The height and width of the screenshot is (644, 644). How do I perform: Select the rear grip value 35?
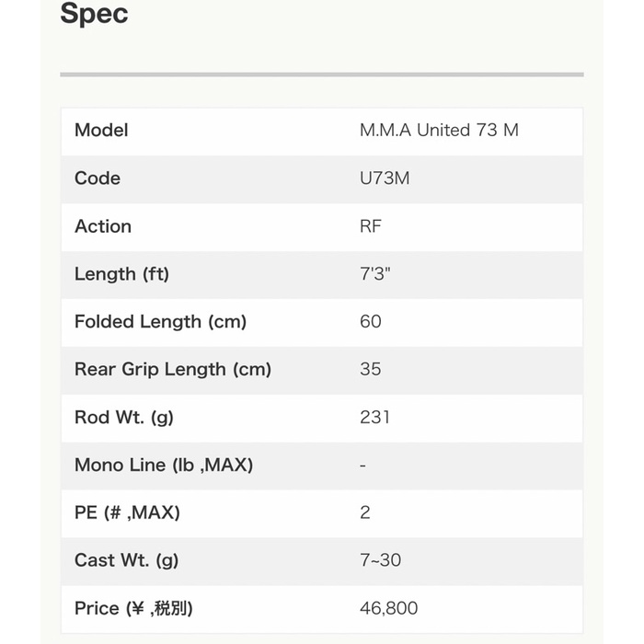coord(371,370)
